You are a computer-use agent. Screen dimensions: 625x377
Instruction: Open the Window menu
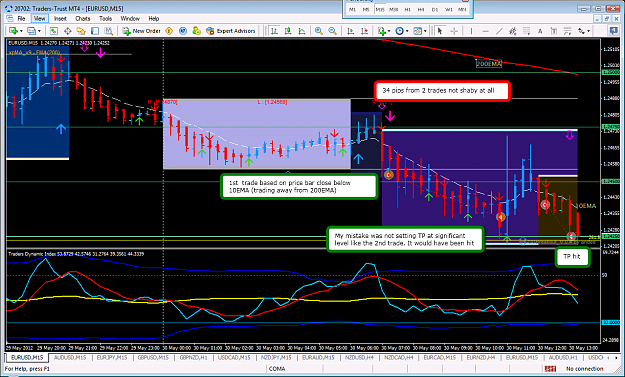point(130,18)
